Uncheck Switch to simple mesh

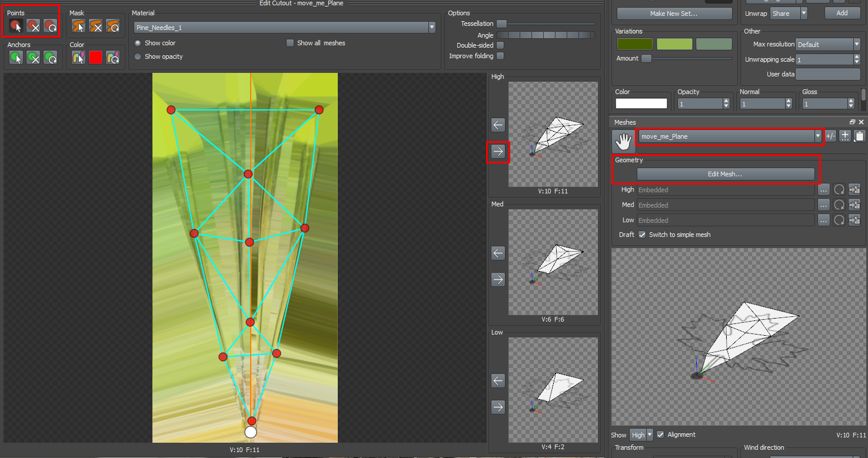(642, 235)
